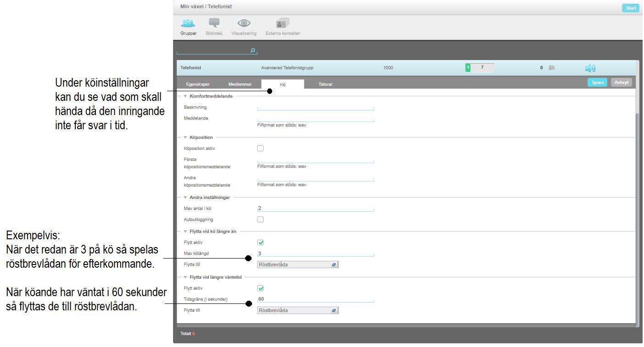The height and width of the screenshot is (347, 644).
Task: Open the Visualisering eye icon
Action: tap(244, 23)
